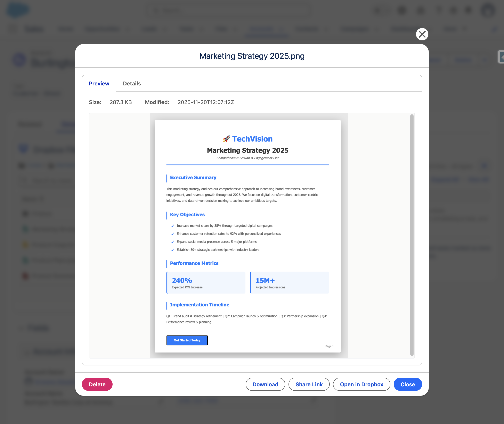
Task: Click the Key Objectives heading in preview
Action: tap(187, 214)
